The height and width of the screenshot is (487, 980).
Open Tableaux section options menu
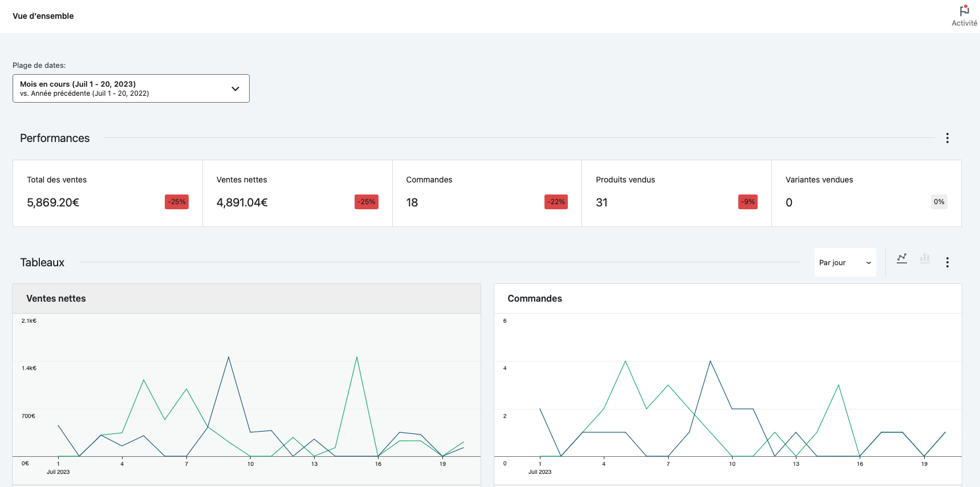coord(947,262)
